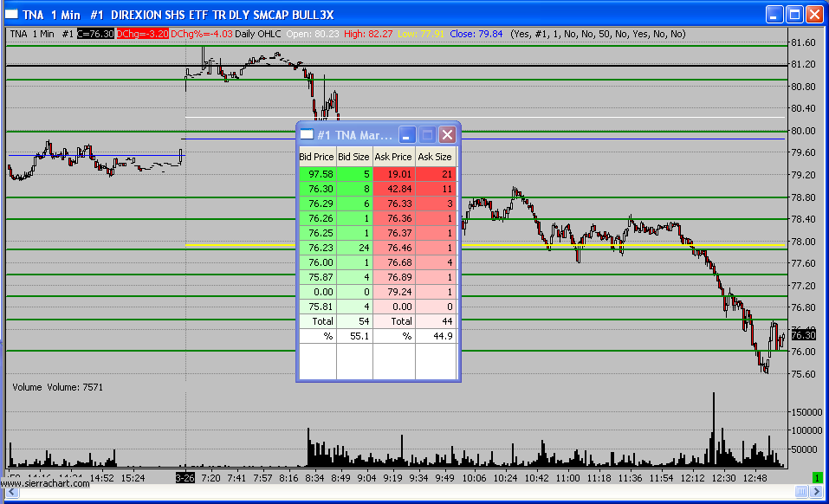
Task: Click the Bid Price column header
Action: coord(317,157)
